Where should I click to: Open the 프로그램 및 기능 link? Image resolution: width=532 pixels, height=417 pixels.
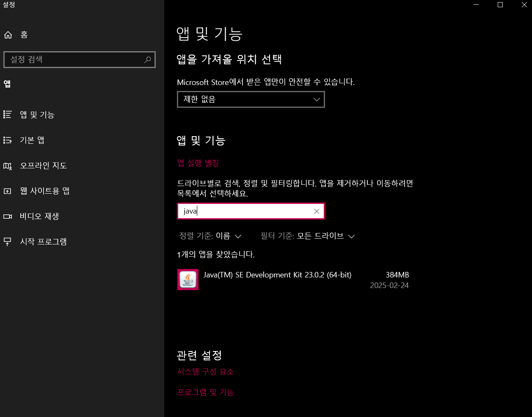(x=205, y=392)
